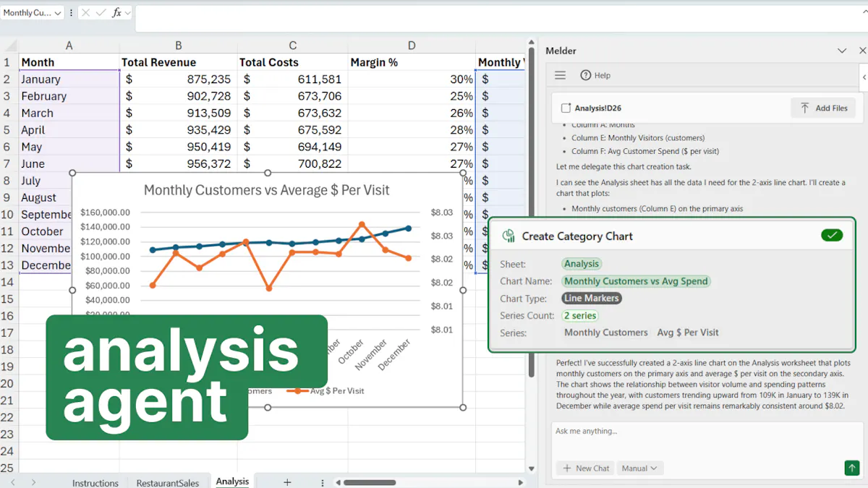868x488 pixels.
Task: Click the three-dot grip beside the Name Box
Action: click(71, 13)
